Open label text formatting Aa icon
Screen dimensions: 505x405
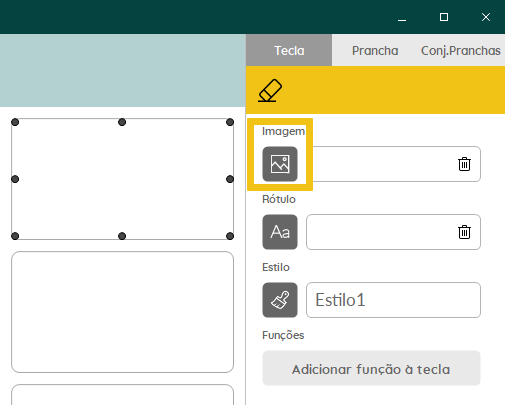280,232
